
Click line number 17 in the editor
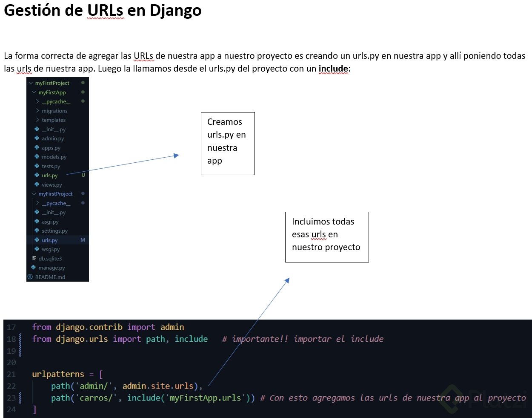pos(11,327)
